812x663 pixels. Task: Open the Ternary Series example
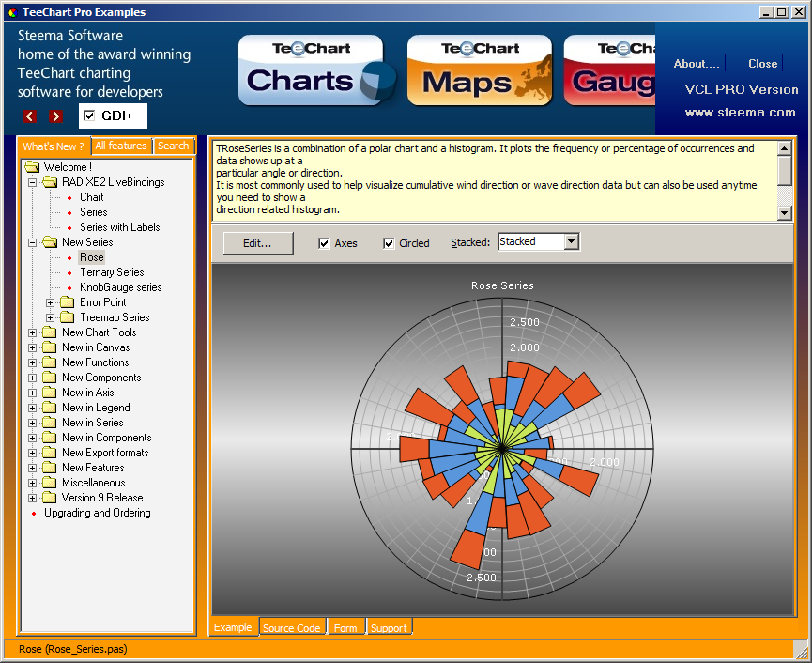112,272
